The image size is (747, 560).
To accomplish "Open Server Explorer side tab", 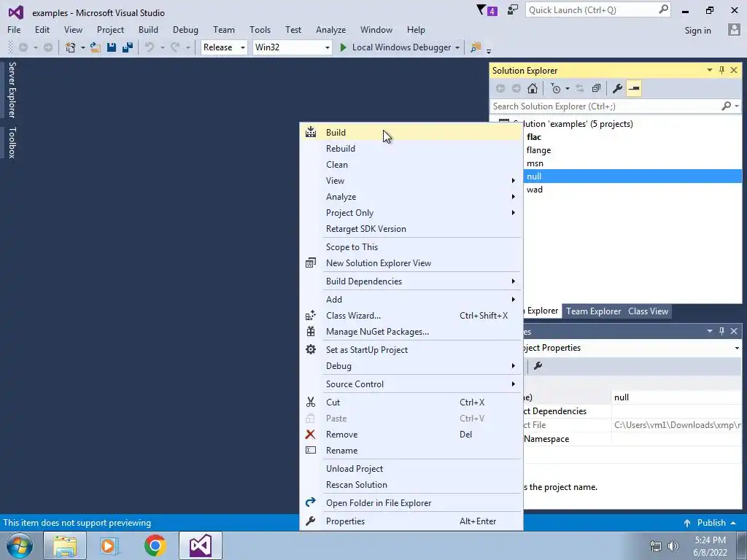I will pos(12,90).
